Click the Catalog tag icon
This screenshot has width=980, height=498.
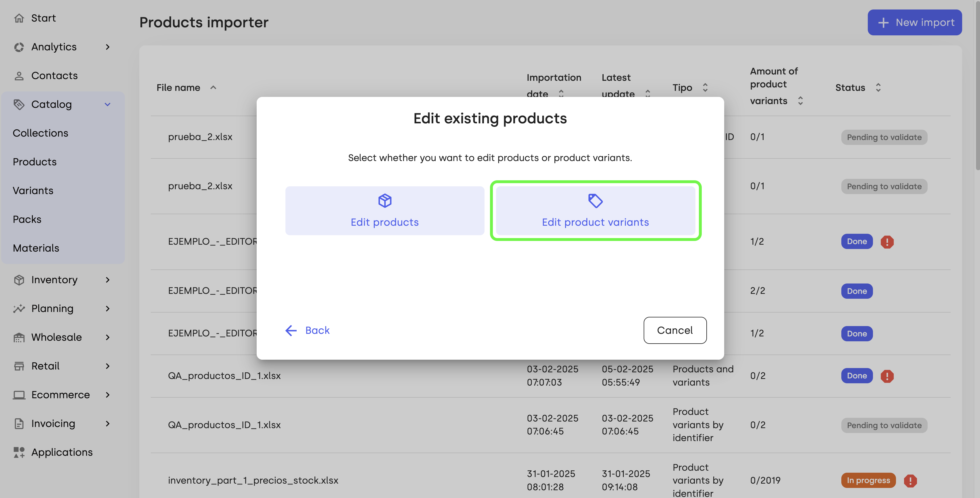[19, 104]
